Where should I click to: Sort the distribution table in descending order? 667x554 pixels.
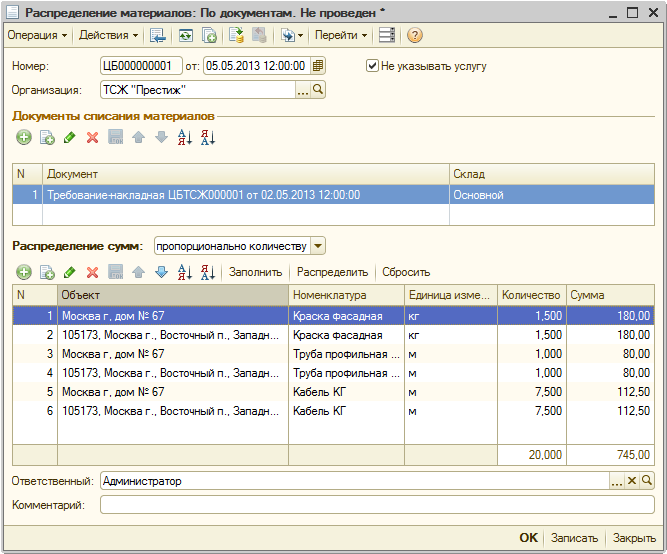click(x=207, y=272)
